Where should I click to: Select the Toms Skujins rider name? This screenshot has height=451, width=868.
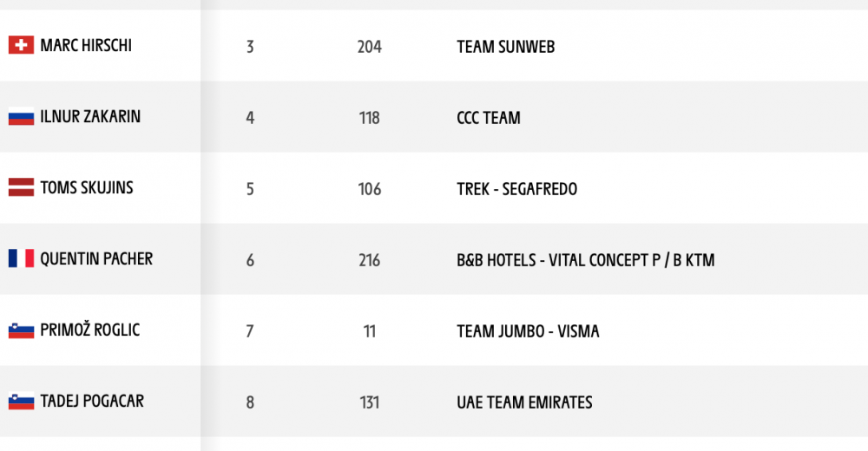click(86, 187)
